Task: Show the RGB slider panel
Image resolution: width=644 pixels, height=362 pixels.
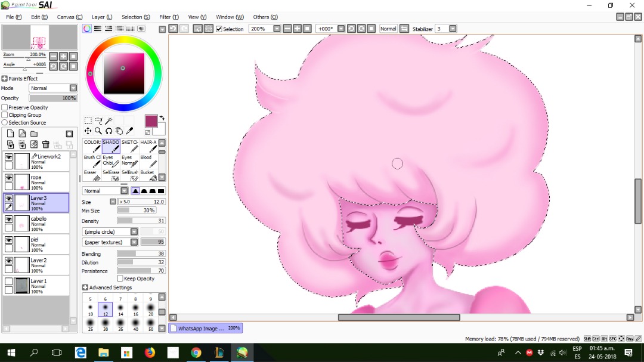Action: coord(98,29)
